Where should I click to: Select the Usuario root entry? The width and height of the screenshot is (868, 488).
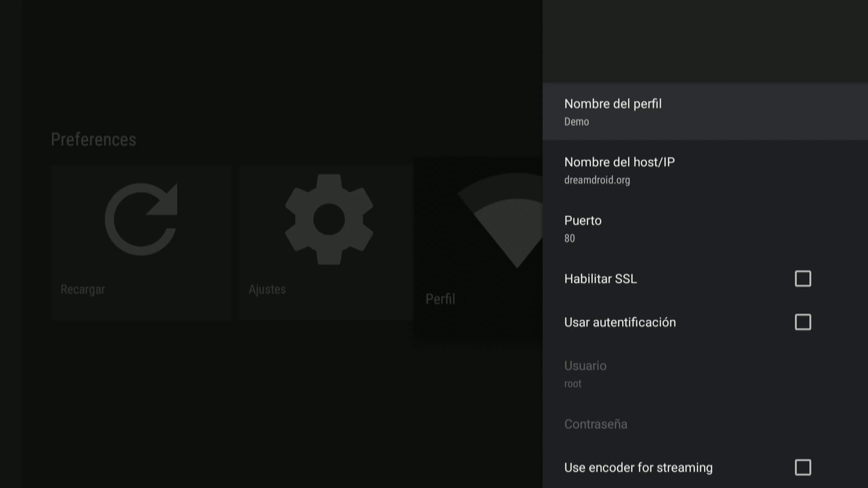click(585, 374)
